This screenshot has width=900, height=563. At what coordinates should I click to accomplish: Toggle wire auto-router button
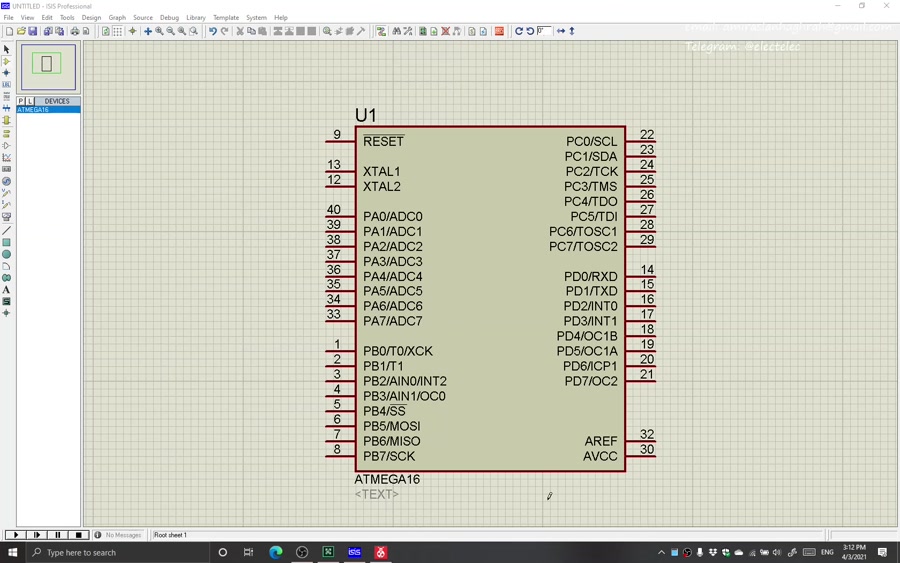click(381, 31)
